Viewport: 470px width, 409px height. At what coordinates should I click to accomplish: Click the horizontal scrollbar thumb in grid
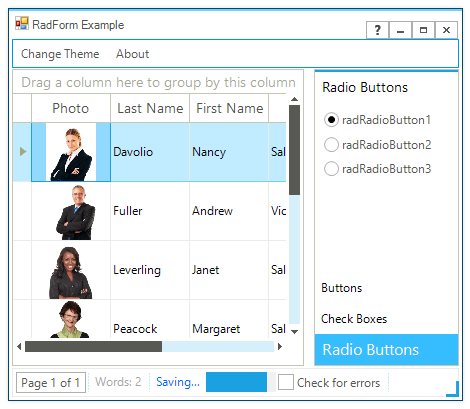click(93, 347)
